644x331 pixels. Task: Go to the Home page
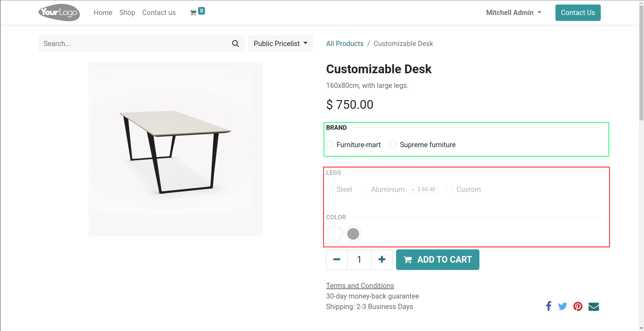point(103,13)
